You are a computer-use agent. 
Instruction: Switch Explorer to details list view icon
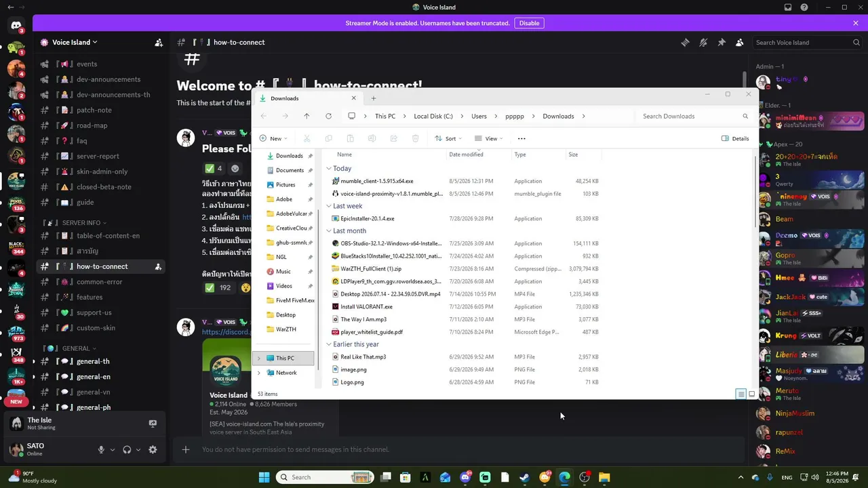[741, 394]
